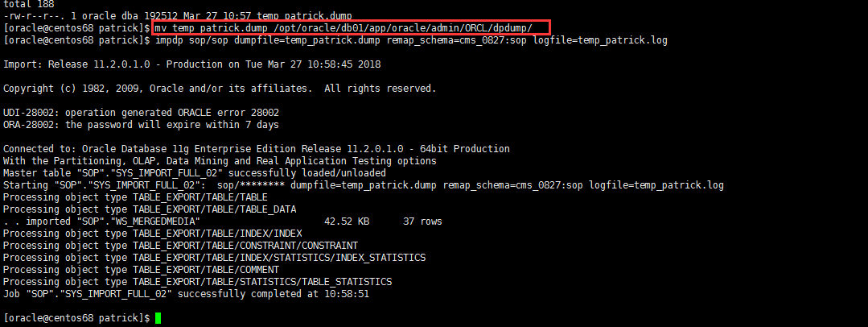
Task: Click the final '[oracle@centos68 patrick]$' prompt
Action: tap(76, 319)
